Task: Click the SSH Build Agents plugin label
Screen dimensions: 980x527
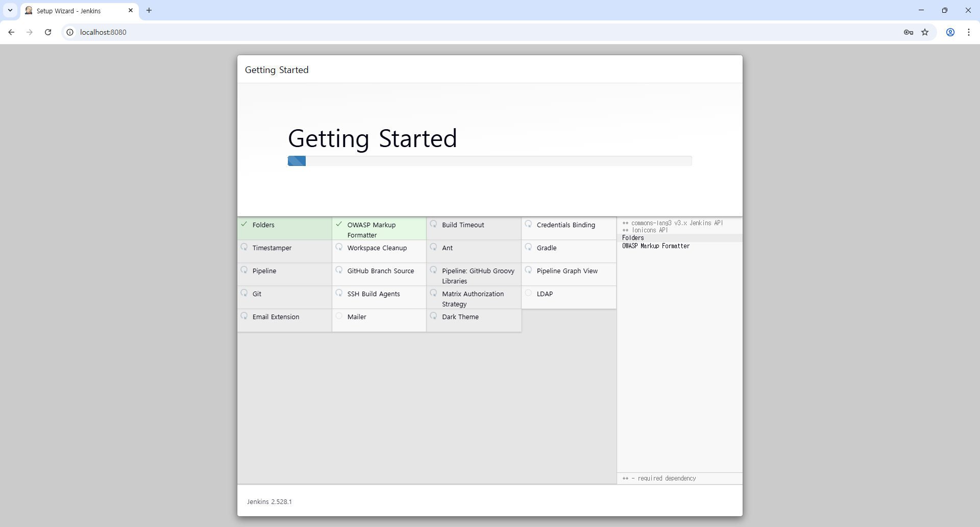Action: click(x=374, y=294)
